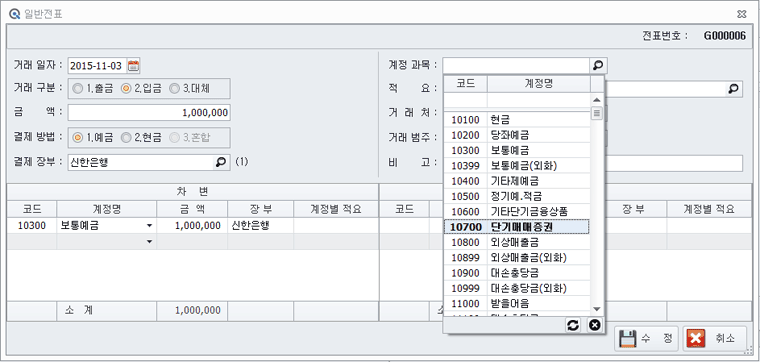The width and height of the screenshot is (760, 362).
Task: Click the 계정 과목 search magnifier icon
Action: tap(598, 65)
